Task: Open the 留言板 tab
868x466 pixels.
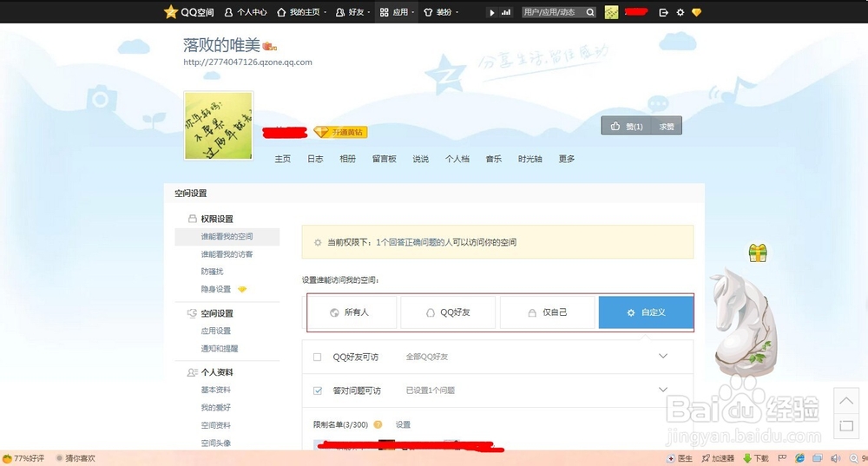Action: click(385, 159)
